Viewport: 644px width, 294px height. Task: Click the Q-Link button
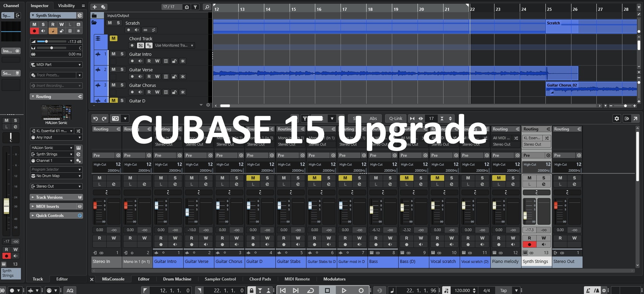click(x=396, y=119)
